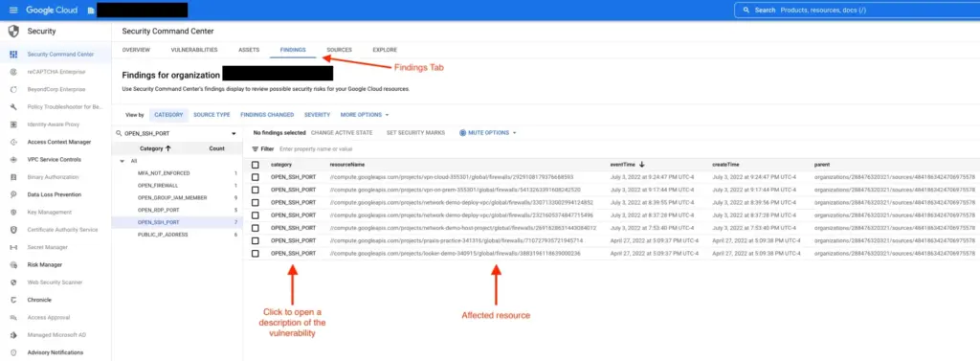
Task: Click the Filter funnel icon
Action: [255, 149]
